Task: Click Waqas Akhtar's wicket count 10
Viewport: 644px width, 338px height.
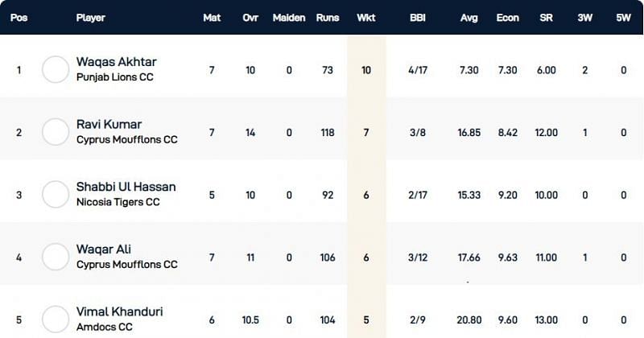Action: 366,70
